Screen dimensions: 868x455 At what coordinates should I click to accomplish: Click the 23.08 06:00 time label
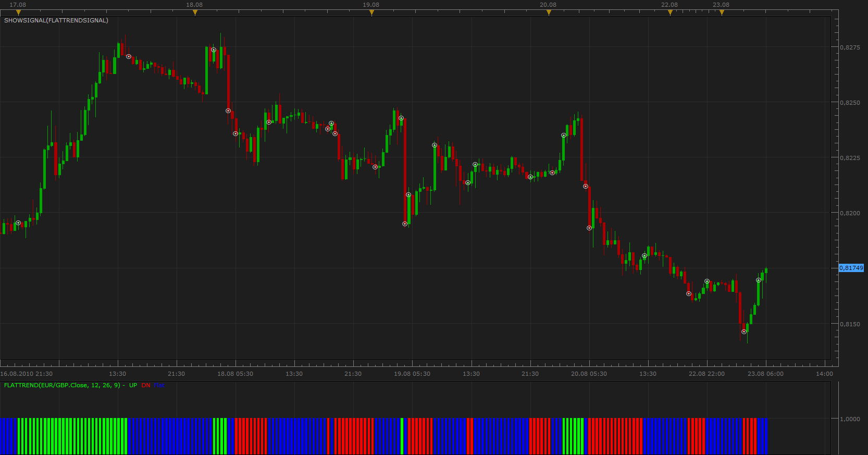[x=765, y=374]
